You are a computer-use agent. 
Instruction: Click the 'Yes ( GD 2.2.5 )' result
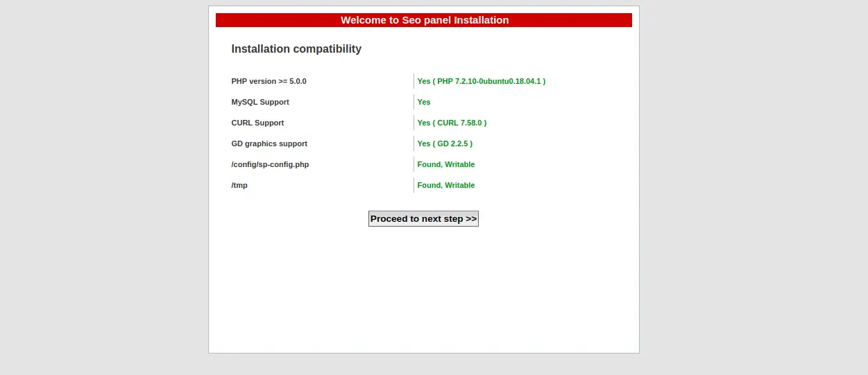tap(445, 143)
